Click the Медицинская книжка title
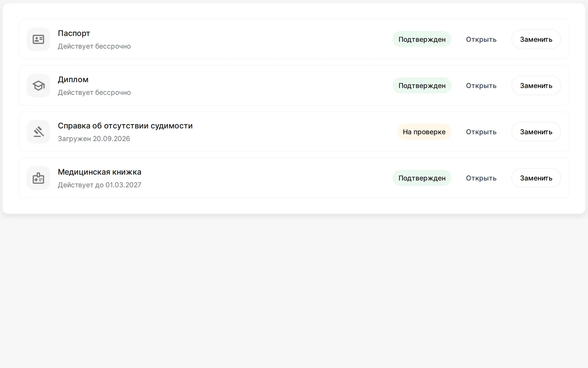The image size is (588, 368). point(100,172)
